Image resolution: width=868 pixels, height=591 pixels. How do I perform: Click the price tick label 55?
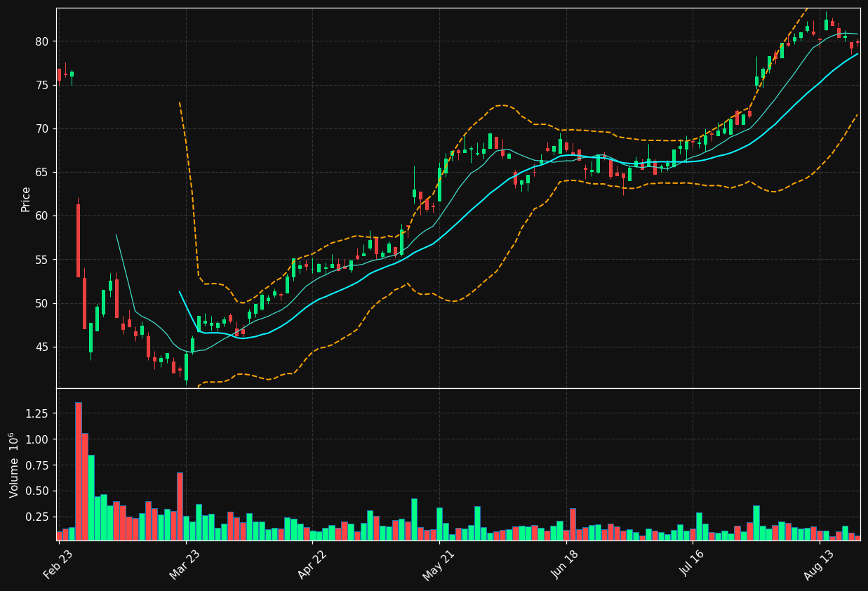(x=42, y=260)
